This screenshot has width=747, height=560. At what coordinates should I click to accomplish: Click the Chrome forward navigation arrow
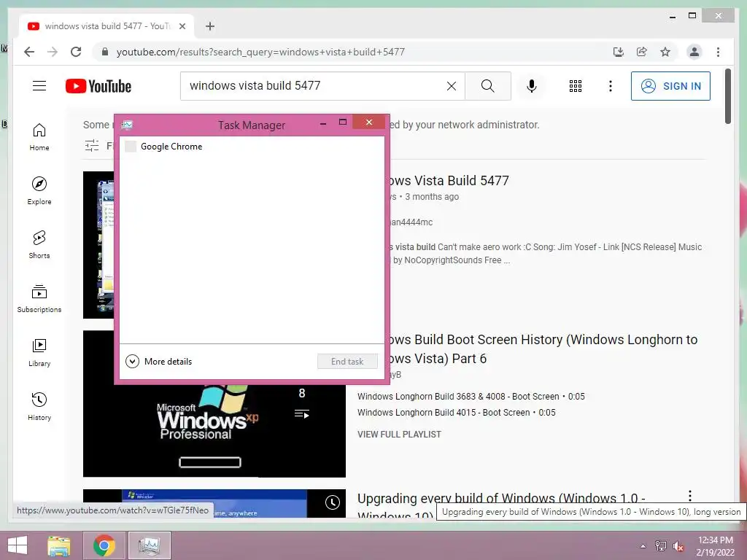[x=53, y=52]
